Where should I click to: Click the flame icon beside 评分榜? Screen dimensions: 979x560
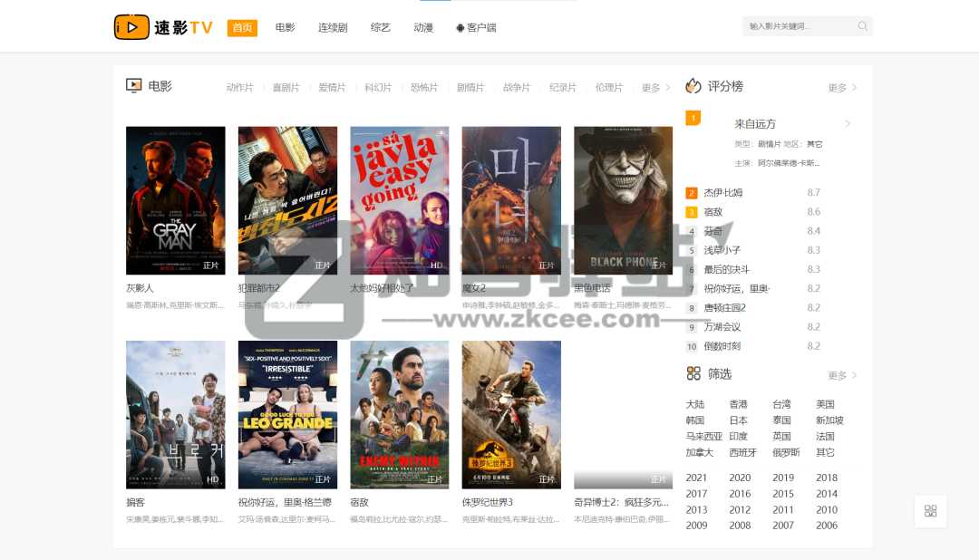point(693,85)
